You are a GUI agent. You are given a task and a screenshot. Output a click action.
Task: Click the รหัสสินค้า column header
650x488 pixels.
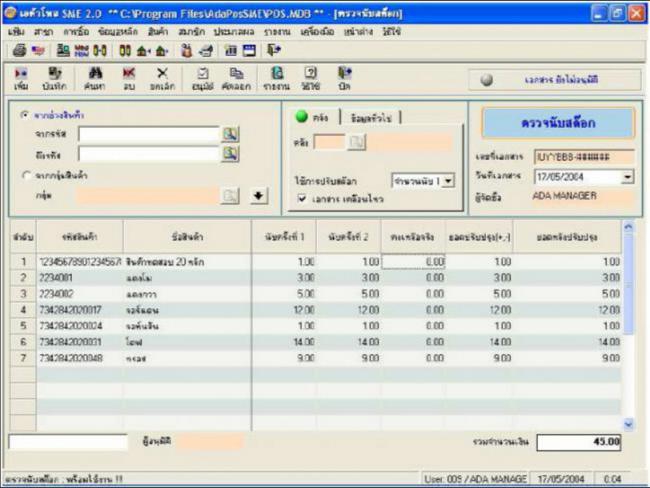tap(80, 237)
